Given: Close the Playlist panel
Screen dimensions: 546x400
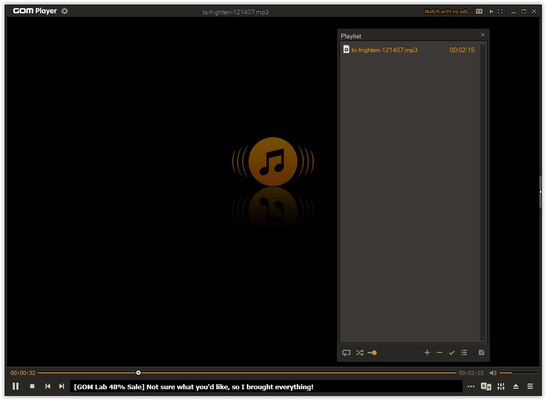Looking at the screenshot, I should pos(483,35).
